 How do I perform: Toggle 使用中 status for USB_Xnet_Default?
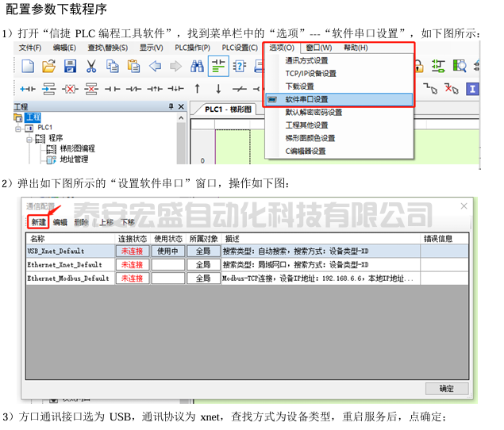[x=167, y=251]
